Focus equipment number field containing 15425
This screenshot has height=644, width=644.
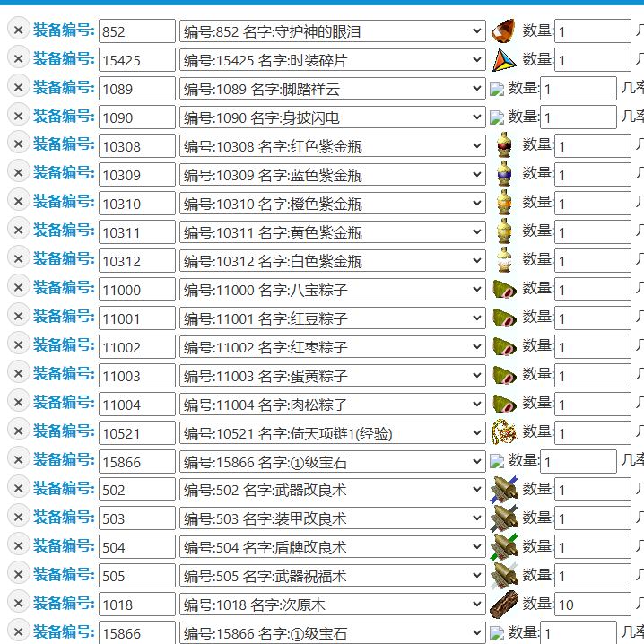[x=137, y=59]
